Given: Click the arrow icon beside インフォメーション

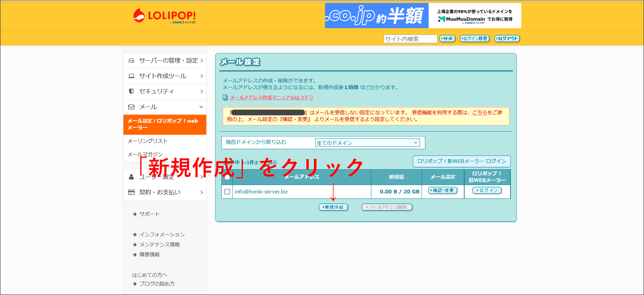Looking at the screenshot, I should click(135, 235).
